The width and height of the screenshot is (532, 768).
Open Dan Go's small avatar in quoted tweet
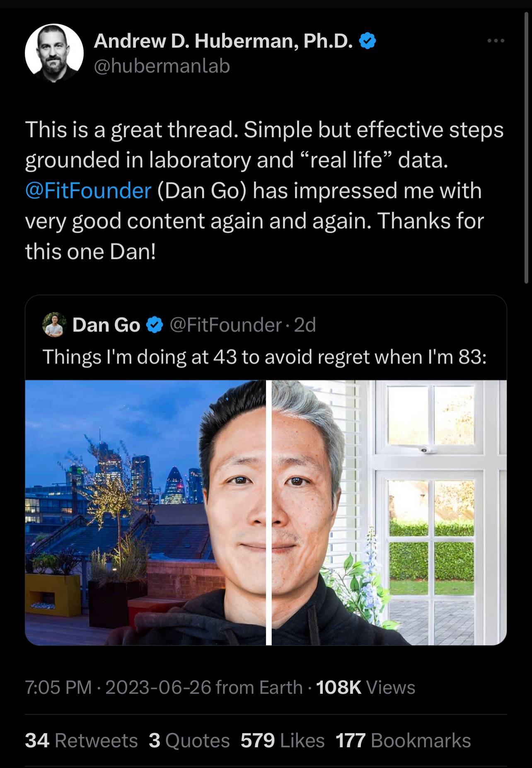click(55, 325)
